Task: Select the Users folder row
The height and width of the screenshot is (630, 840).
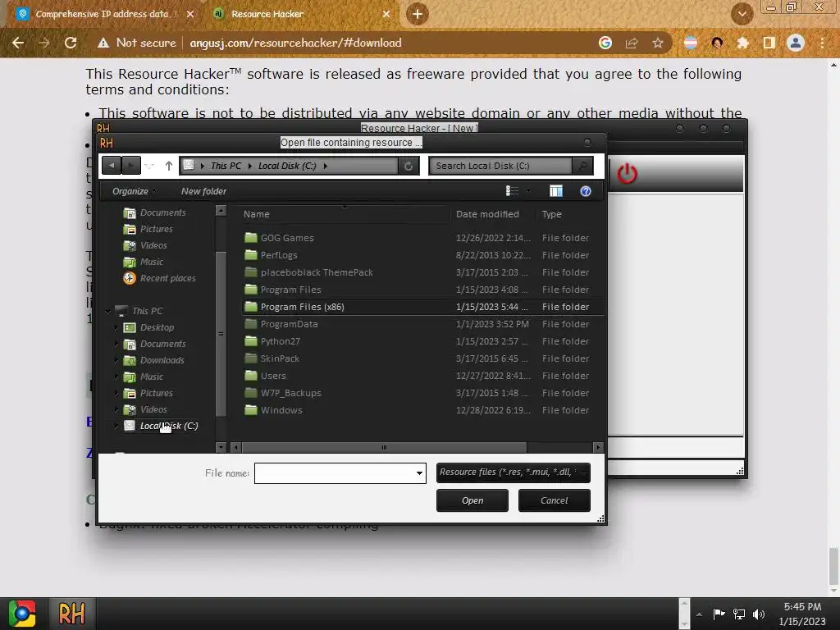Action: pos(422,376)
